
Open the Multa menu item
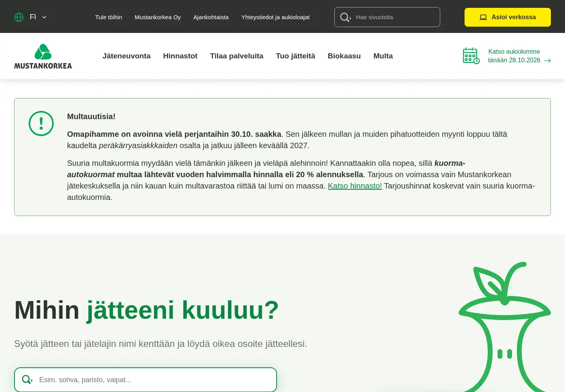point(383,56)
